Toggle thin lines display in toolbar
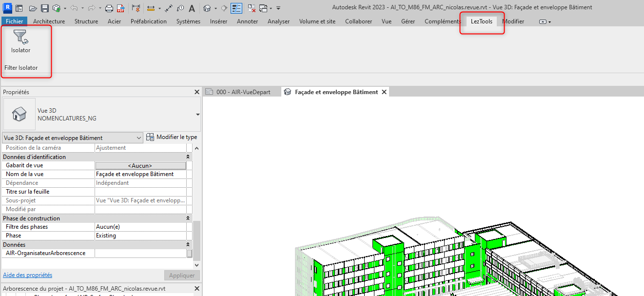 [x=236, y=8]
